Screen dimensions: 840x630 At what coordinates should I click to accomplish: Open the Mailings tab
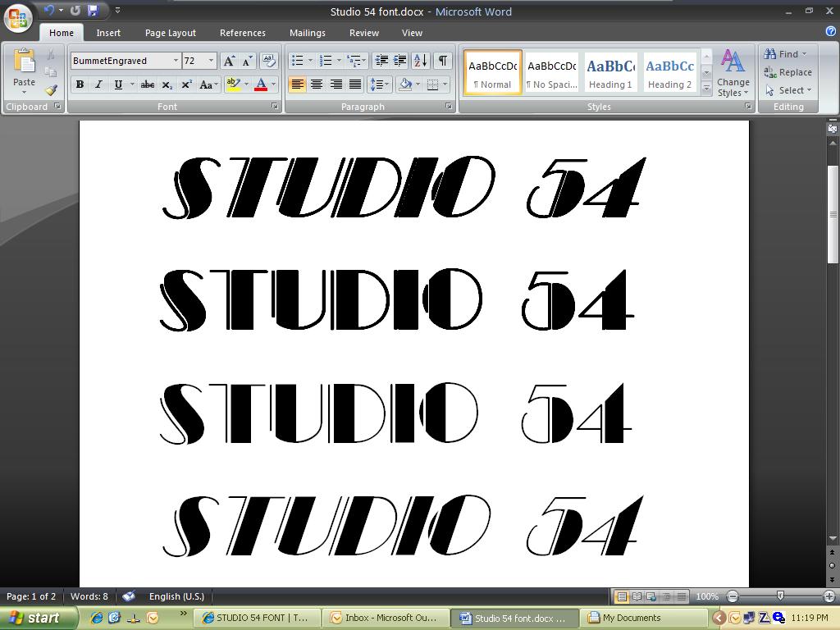click(x=307, y=33)
